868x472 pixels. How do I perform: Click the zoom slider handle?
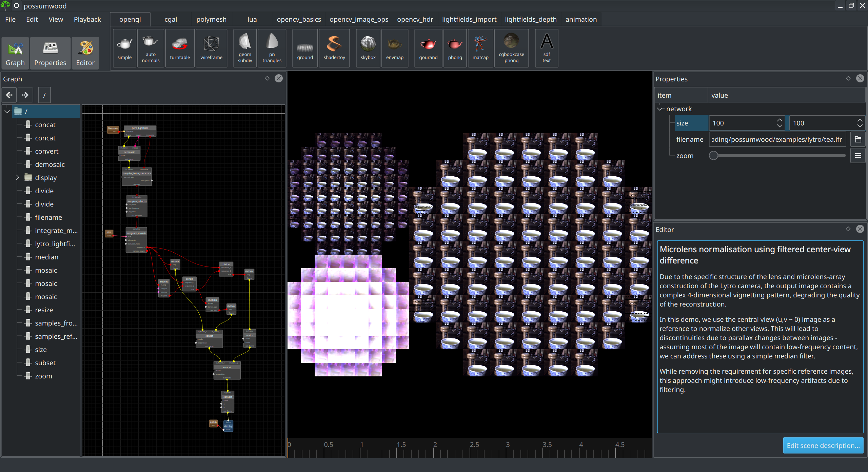(x=713, y=156)
